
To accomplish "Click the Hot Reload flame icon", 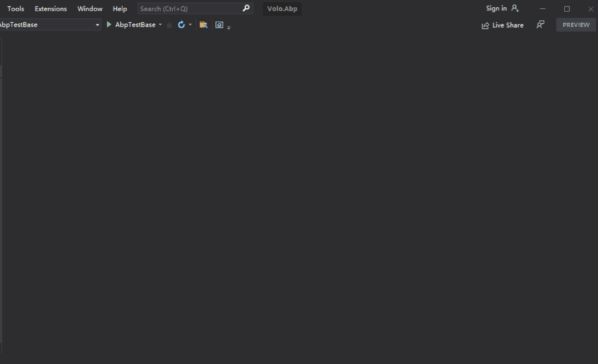I will coord(170,25).
